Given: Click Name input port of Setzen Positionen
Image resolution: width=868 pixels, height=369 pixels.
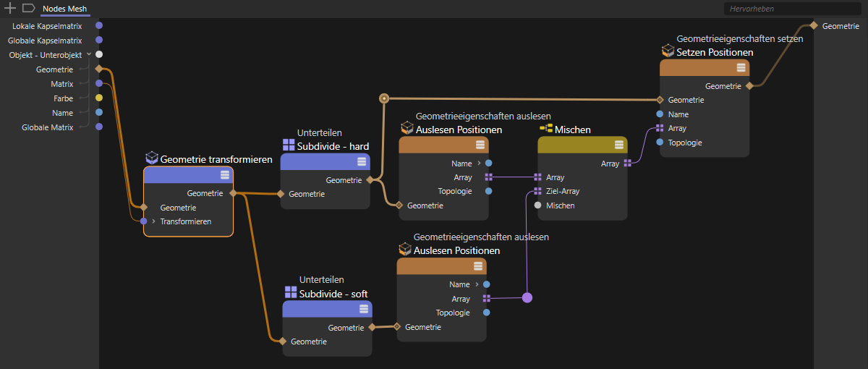Looking at the screenshot, I should (660, 114).
